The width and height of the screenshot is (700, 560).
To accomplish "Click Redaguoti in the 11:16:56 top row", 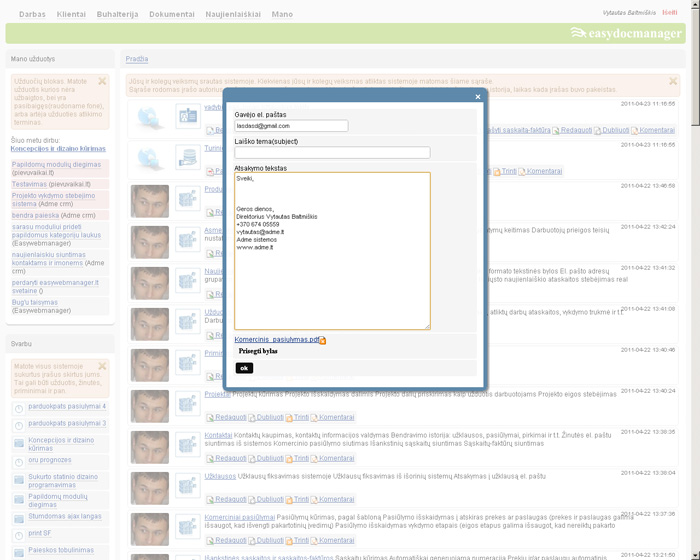I will [576, 130].
